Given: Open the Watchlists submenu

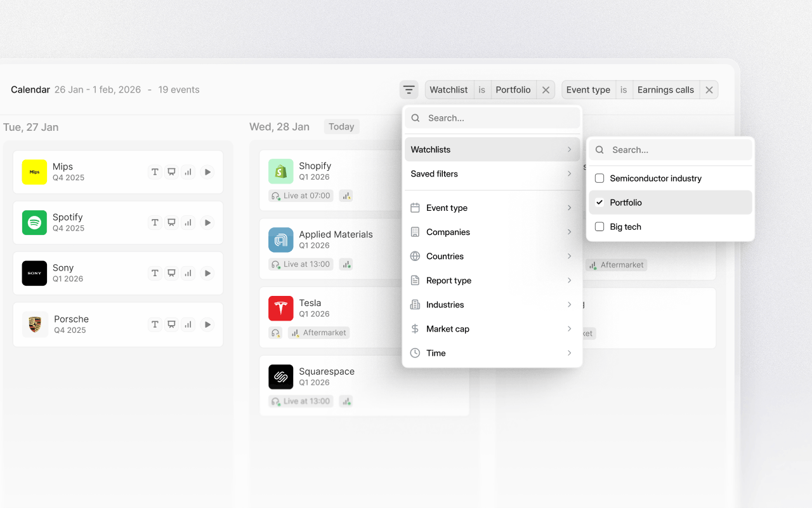Looking at the screenshot, I should click(492, 149).
